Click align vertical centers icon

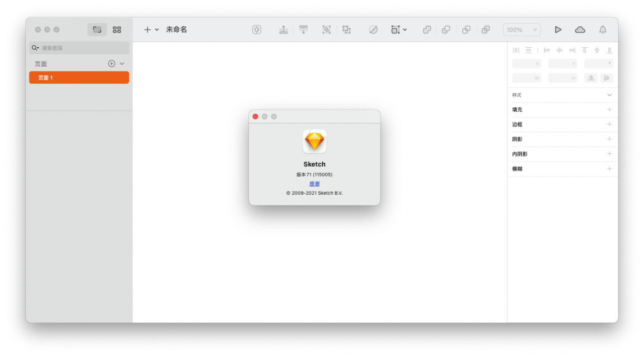point(597,50)
